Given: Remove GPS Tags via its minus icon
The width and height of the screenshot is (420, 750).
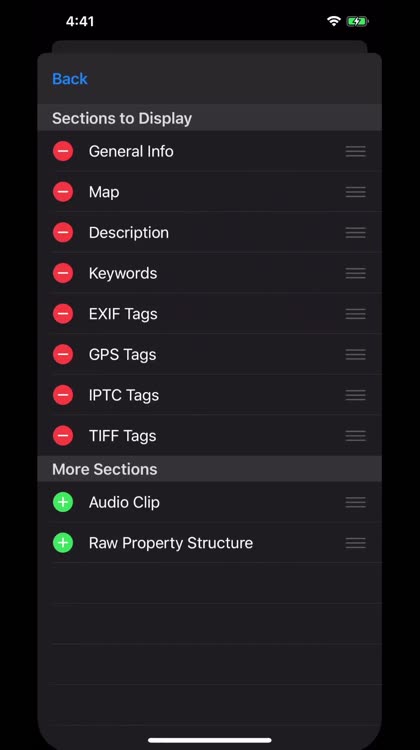Looking at the screenshot, I should (63, 354).
